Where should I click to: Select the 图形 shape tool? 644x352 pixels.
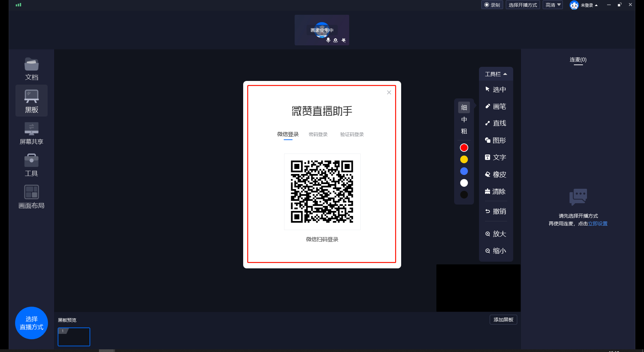coord(496,140)
